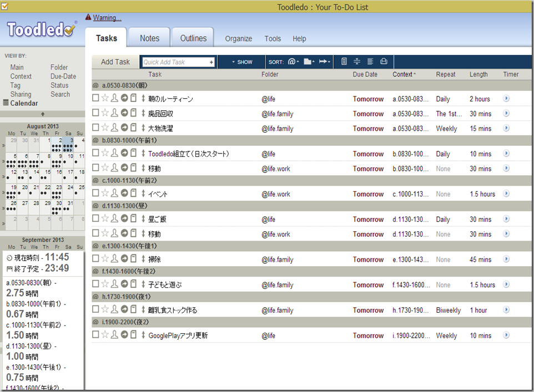View tasks by Tag
Screen dimensions: 534x392
pyautogui.click(x=15, y=85)
